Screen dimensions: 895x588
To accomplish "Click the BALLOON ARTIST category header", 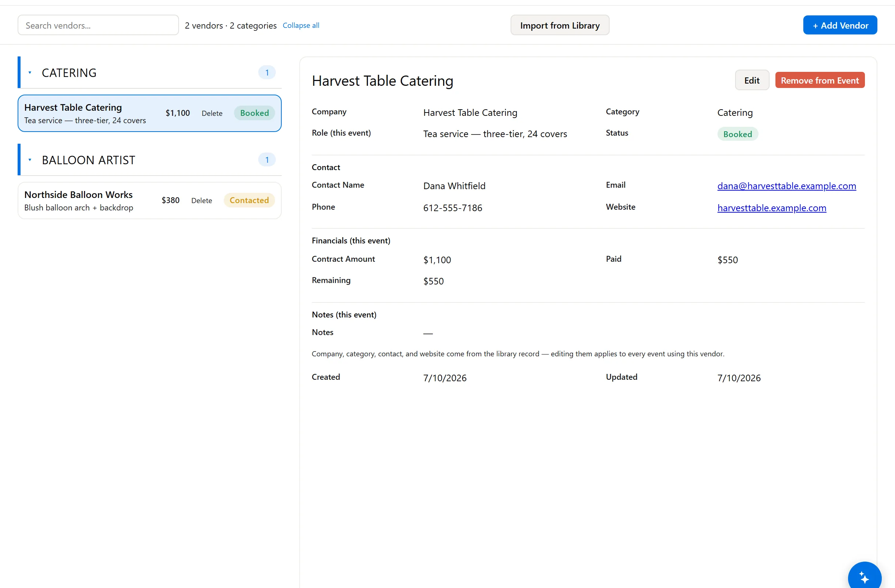I will (x=150, y=160).
